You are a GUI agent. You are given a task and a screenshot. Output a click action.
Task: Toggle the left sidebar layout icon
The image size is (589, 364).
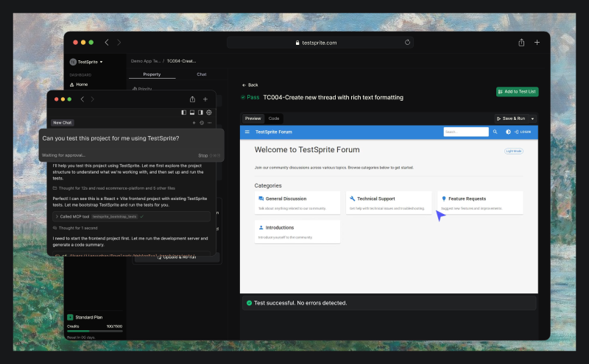tap(183, 113)
